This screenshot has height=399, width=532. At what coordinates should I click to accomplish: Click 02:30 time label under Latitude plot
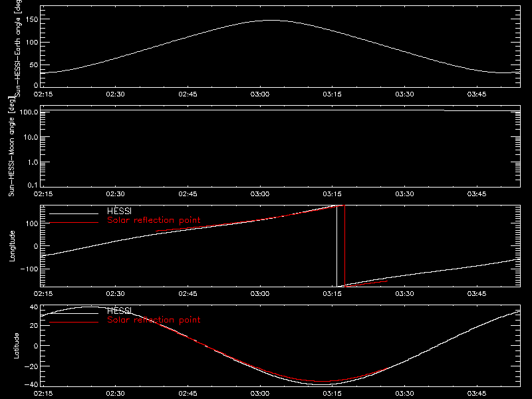click(115, 394)
